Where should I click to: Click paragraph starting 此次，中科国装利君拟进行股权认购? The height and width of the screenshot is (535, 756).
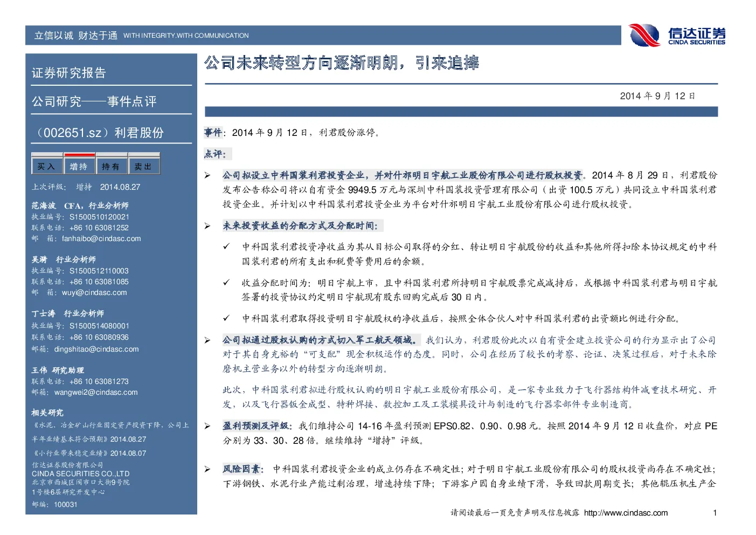click(x=469, y=397)
